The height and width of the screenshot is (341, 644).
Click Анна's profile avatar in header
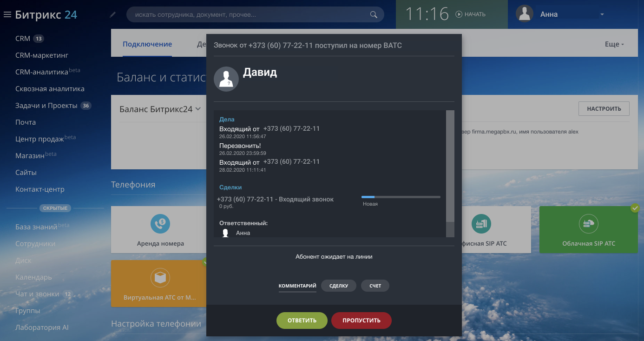[525, 14]
